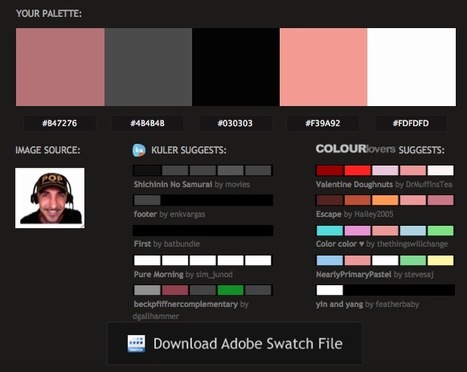The width and height of the screenshot is (467, 372).
Task: Click author name sim_junod
Action: click(214, 275)
